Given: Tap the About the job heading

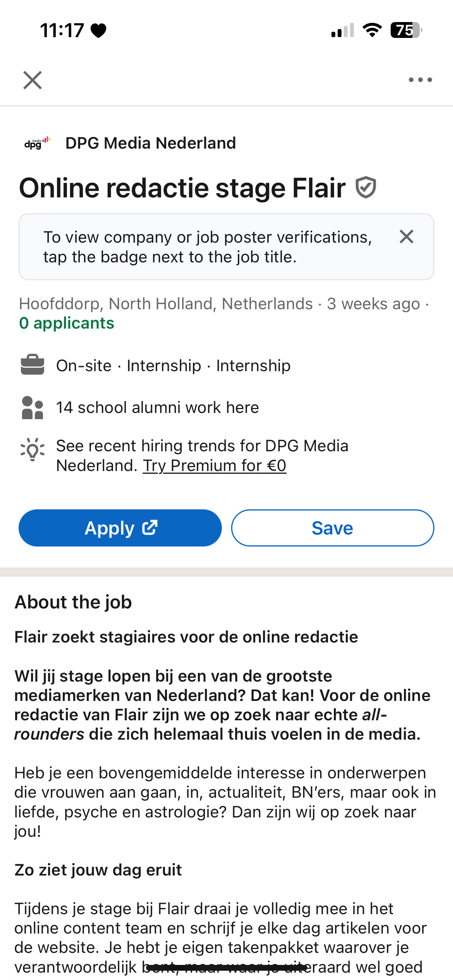Looking at the screenshot, I should [x=74, y=602].
